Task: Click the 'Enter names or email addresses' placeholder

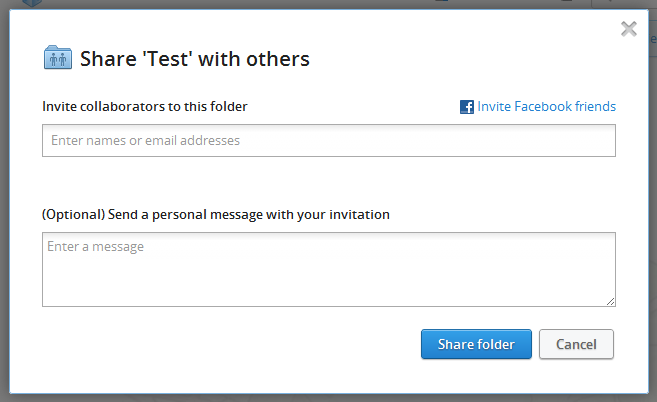Action: (x=145, y=141)
